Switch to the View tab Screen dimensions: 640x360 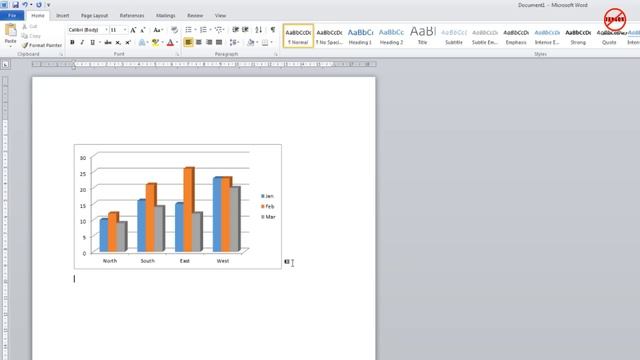click(x=220, y=16)
